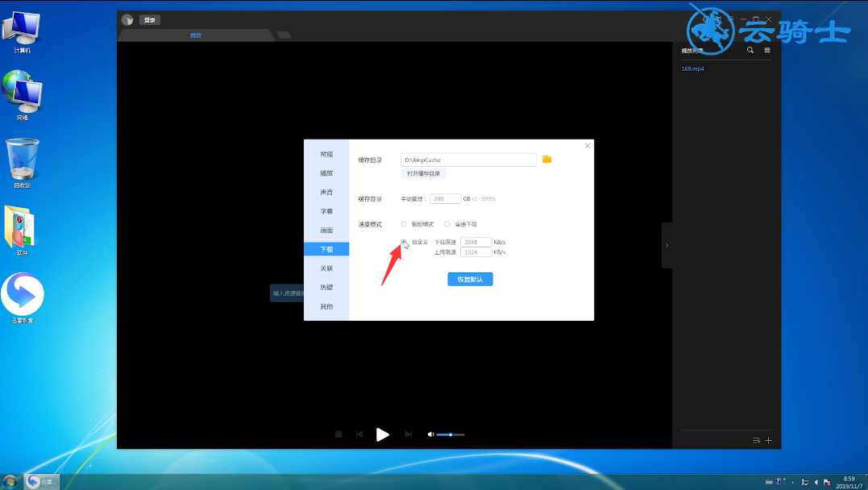This screenshot has height=490, width=868.
Task: Click the volume slider handle
Action: pos(451,434)
